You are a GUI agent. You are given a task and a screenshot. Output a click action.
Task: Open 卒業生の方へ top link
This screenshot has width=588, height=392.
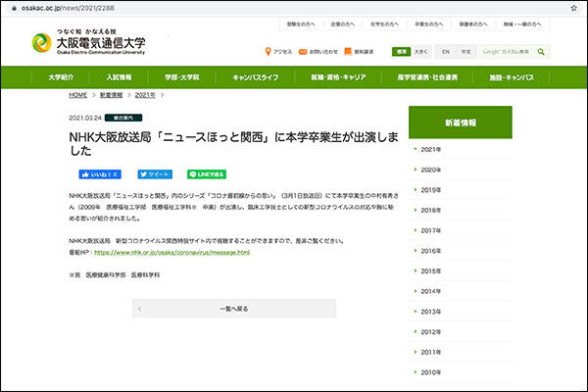428,24
